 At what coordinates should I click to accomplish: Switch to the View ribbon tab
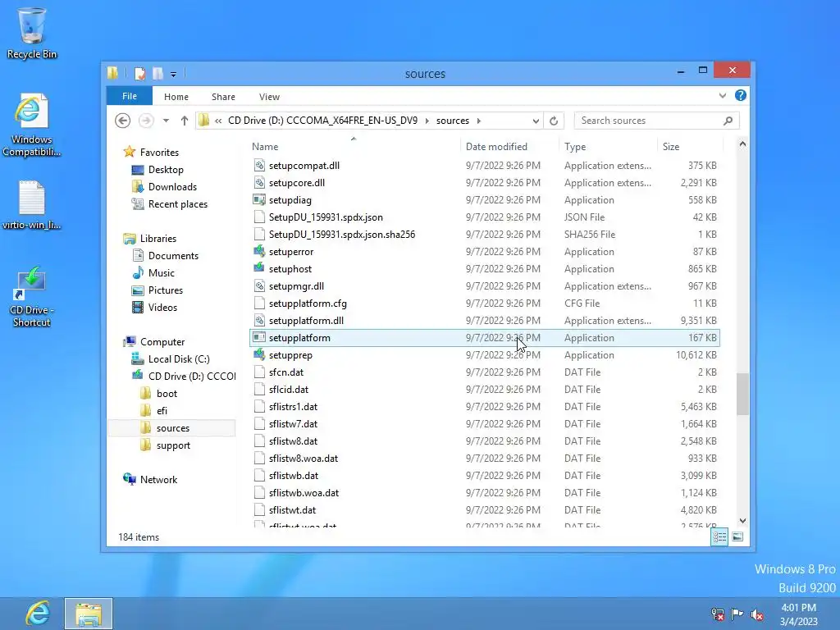pos(269,97)
